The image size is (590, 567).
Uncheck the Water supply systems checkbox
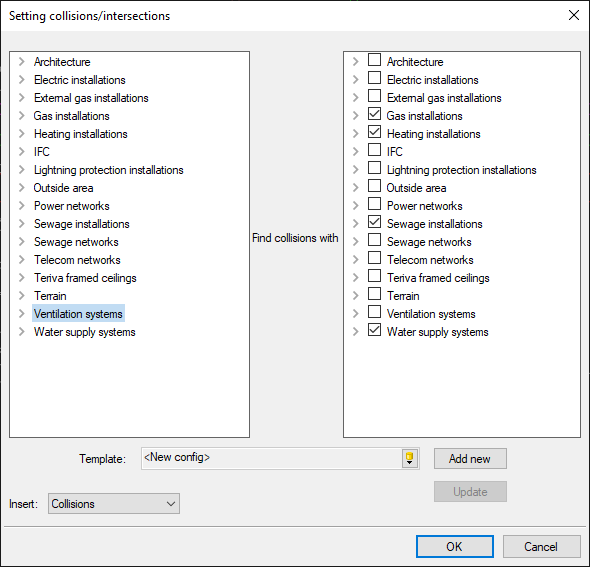(374, 330)
